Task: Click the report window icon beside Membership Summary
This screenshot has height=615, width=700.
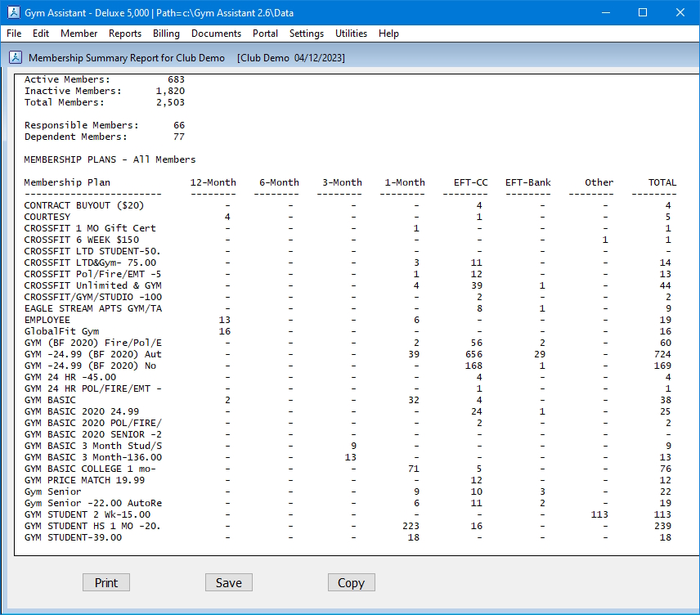Action: click(15, 58)
